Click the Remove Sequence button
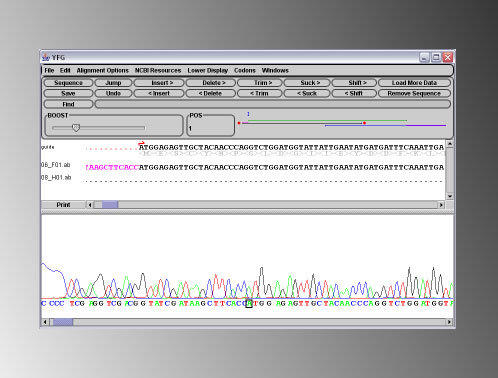Screen dimensions: 498x378 pos(414,93)
